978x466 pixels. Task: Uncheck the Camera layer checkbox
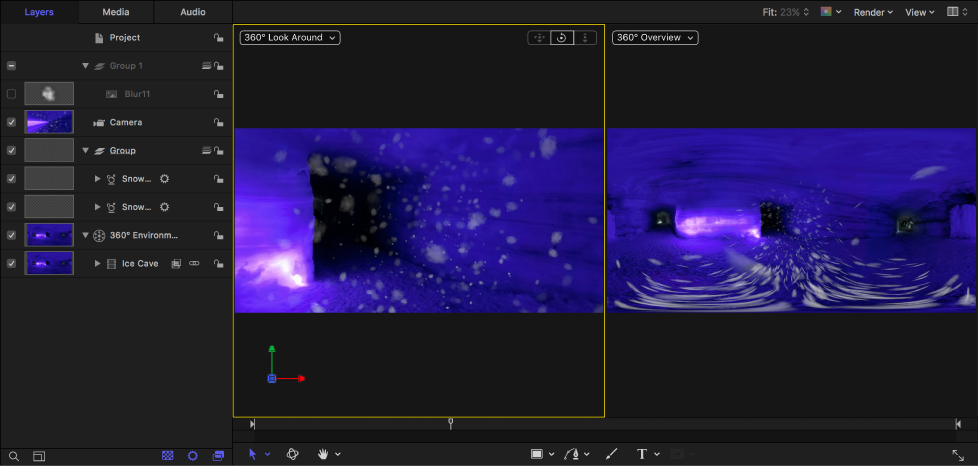[x=11, y=122]
